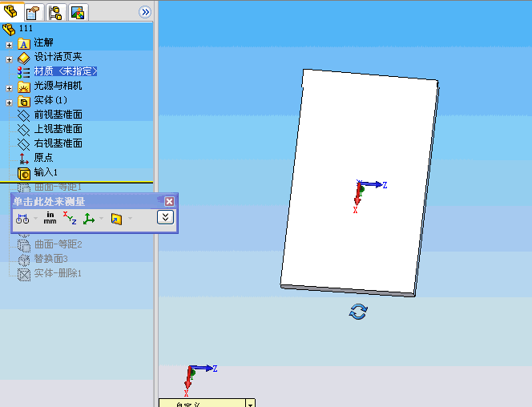This screenshot has height=407, width=532.
Task: Select the suppressed 曲面-等距2 feature
Action: click(x=58, y=244)
